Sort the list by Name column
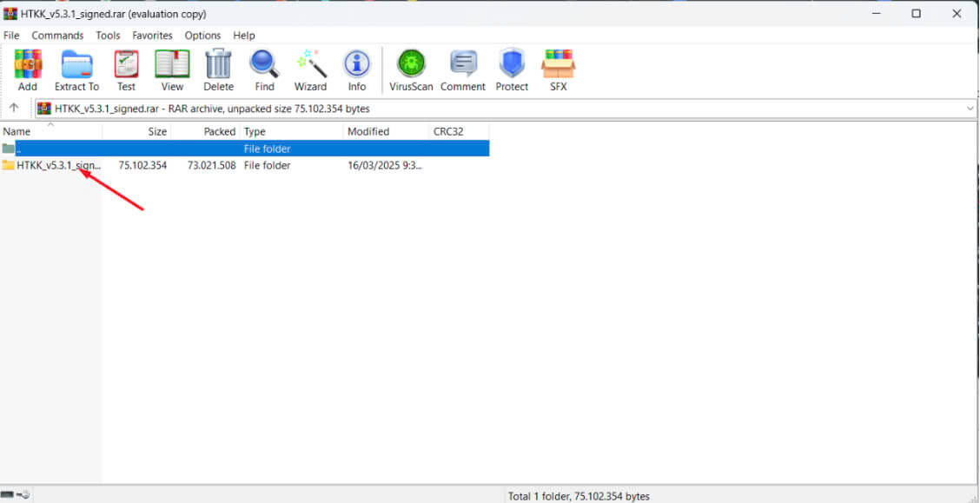Screen dimensions: 980x503 (51, 131)
